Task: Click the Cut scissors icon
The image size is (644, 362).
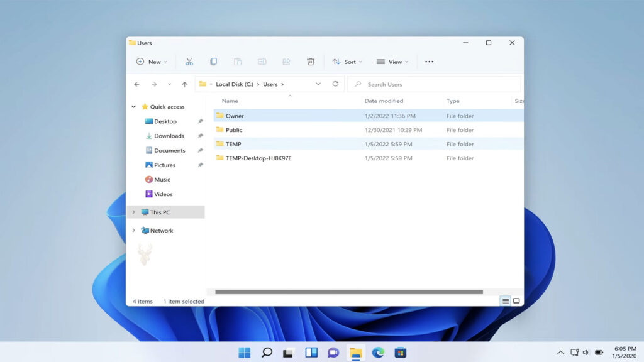Action: tap(189, 62)
